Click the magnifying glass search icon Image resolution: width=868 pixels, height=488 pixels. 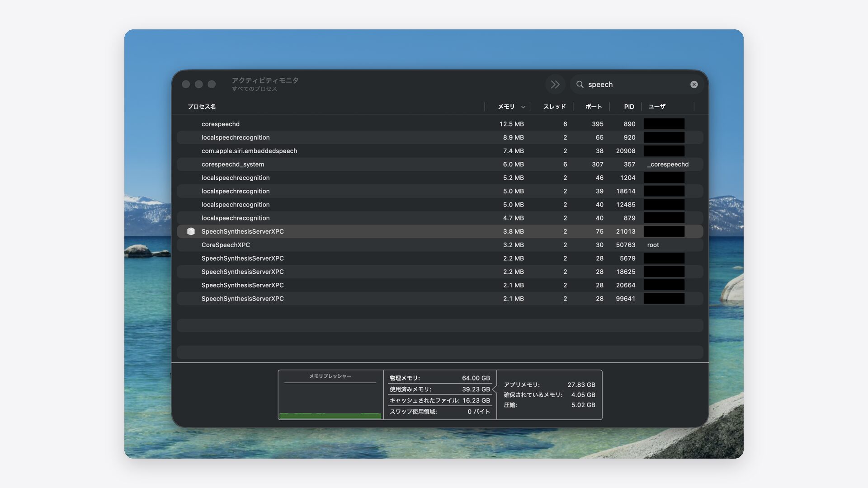(x=580, y=84)
